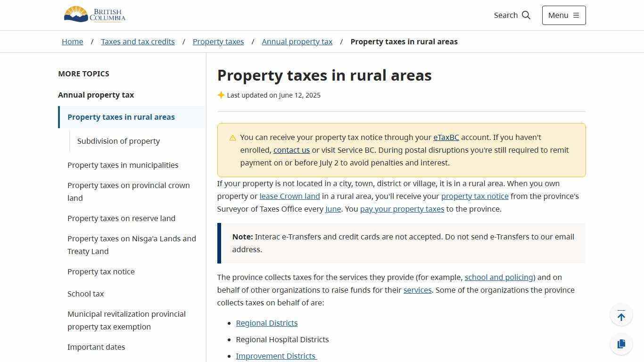Copy the page using the clipboard icon
The image size is (644, 362).
click(x=621, y=344)
